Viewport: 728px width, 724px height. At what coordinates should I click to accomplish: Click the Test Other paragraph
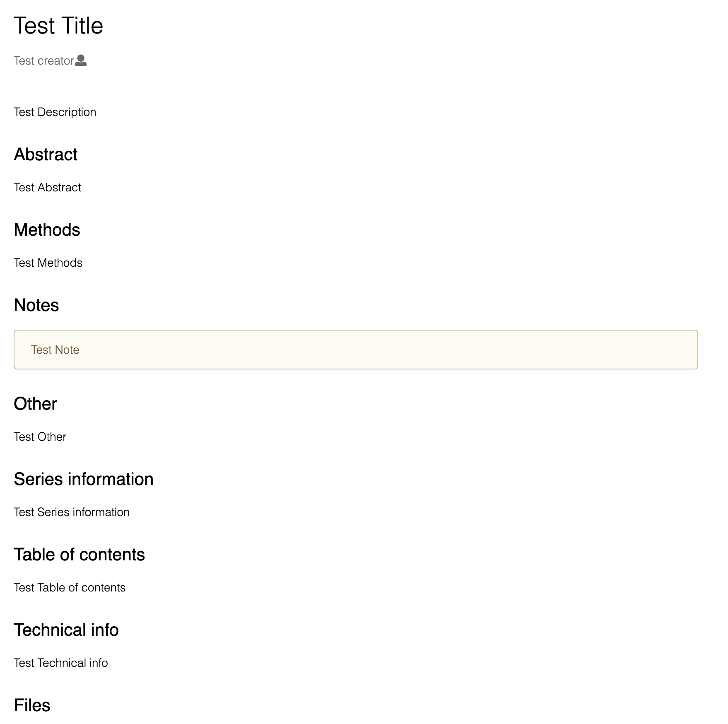coord(40,437)
